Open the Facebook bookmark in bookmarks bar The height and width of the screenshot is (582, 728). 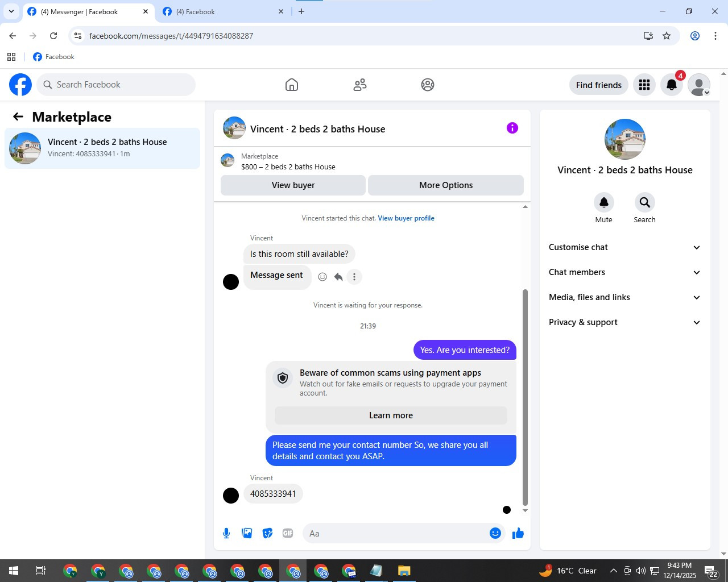(x=54, y=57)
